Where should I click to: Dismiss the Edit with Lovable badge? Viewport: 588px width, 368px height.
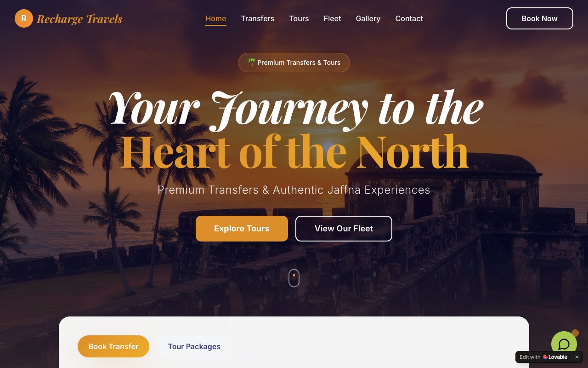tap(577, 357)
